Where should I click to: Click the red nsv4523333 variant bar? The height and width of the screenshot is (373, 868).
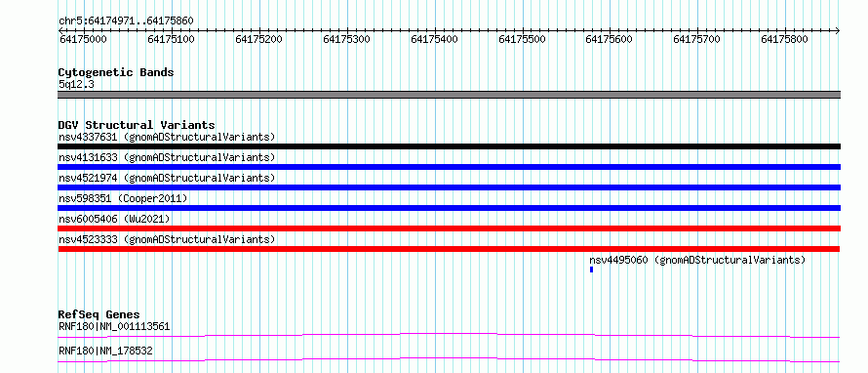point(449,249)
